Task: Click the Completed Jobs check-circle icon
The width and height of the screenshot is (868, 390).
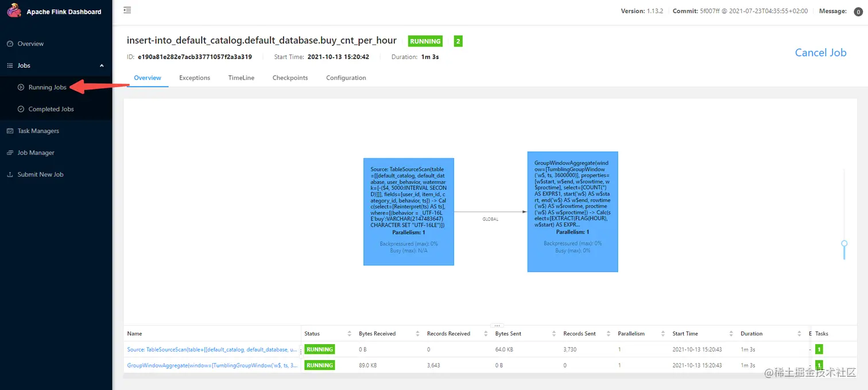Action: [x=21, y=109]
